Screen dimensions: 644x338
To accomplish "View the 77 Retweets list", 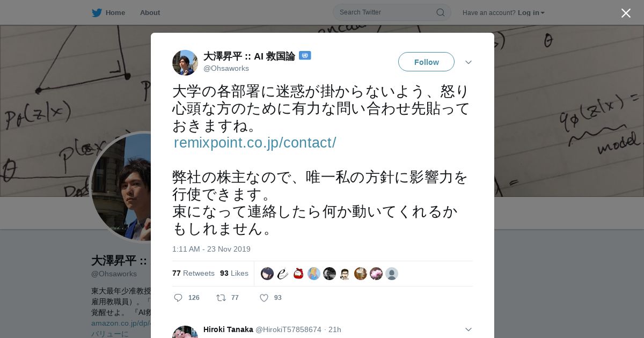I will pos(193,273).
